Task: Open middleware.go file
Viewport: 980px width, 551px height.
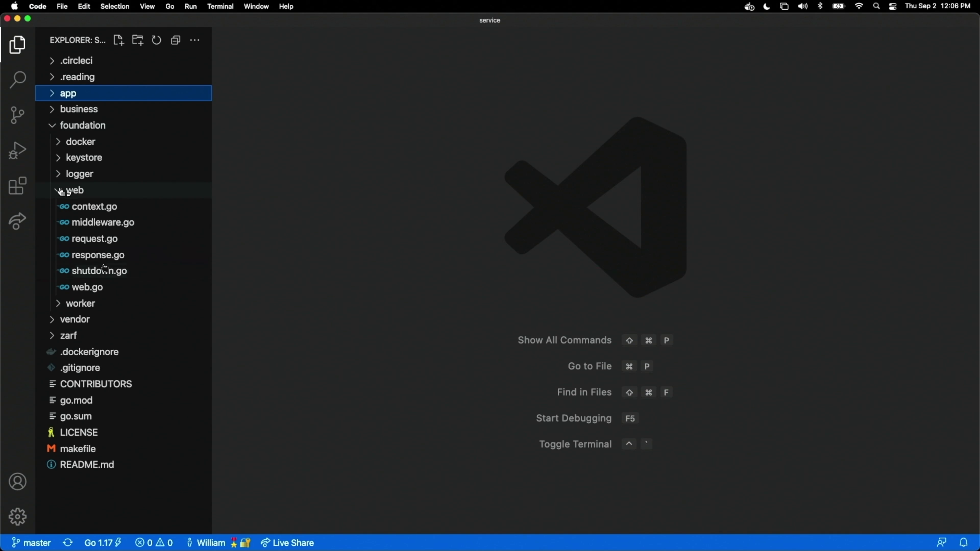Action: [x=123, y=222]
